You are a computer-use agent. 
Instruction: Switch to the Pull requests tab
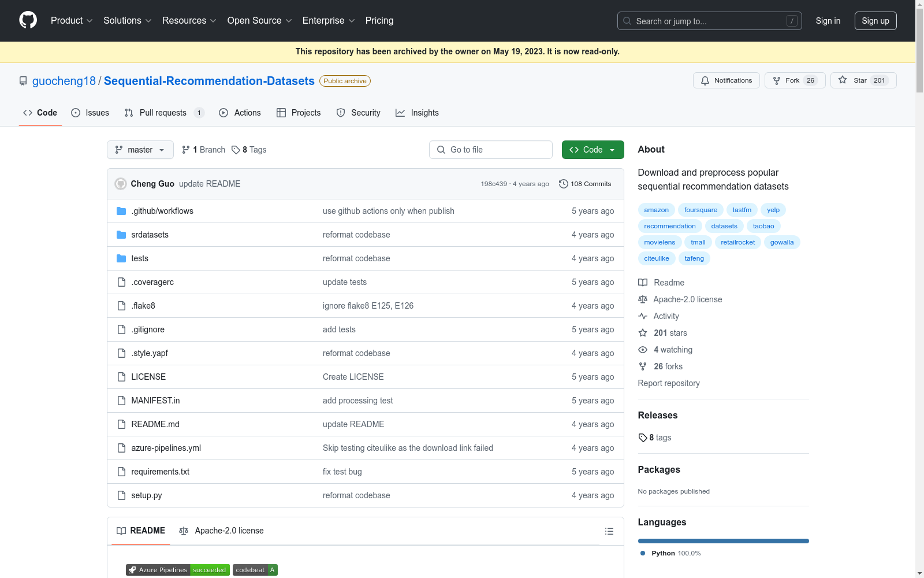pos(164,113)
